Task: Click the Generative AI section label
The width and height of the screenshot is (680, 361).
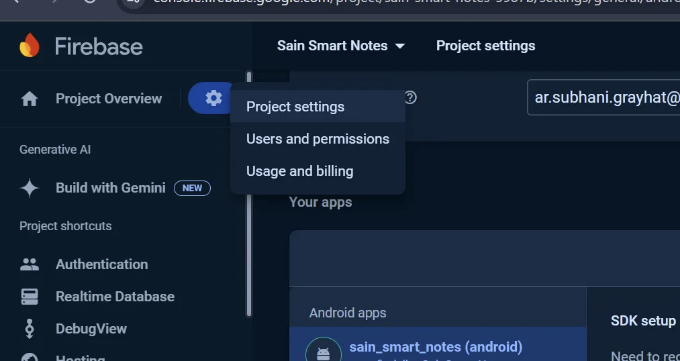Action: 55,150
